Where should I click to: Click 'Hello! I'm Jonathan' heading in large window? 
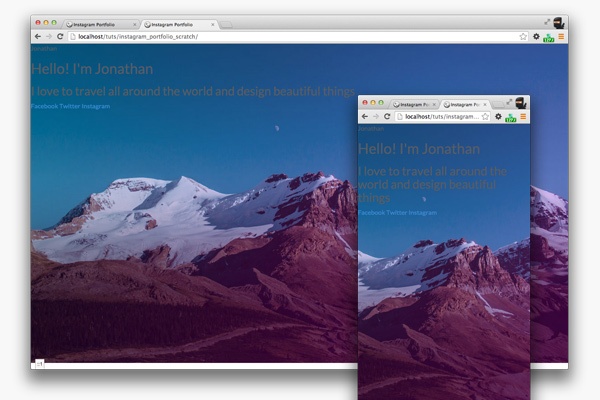click(92, 69)
